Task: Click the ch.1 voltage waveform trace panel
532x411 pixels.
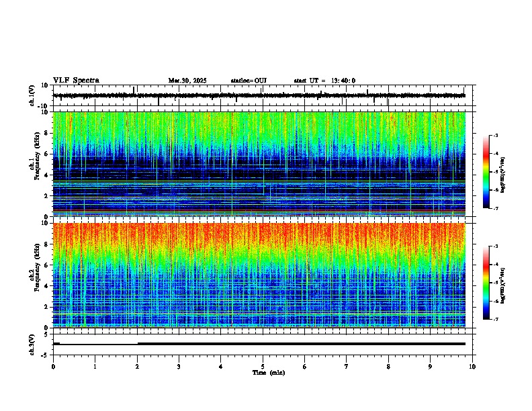Action: tap(263, 95)
